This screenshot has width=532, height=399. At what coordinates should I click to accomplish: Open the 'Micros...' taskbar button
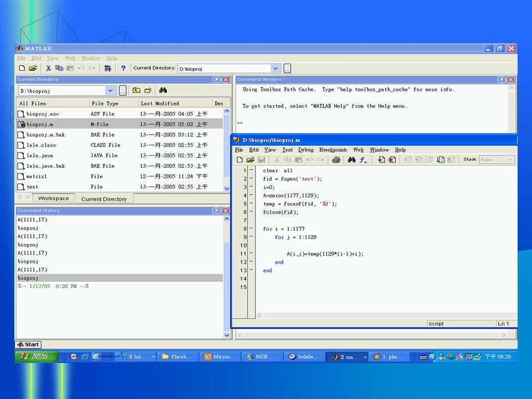[220, 357]
